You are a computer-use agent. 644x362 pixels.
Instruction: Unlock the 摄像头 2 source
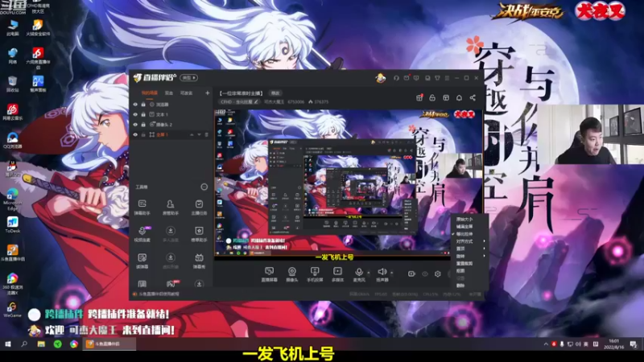pos(143,125)
